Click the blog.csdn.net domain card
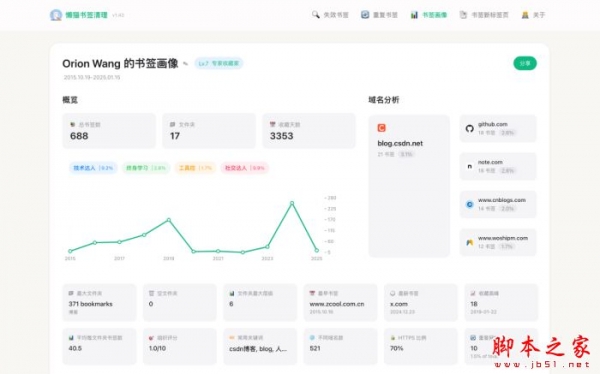 click(x=409, y=186)
